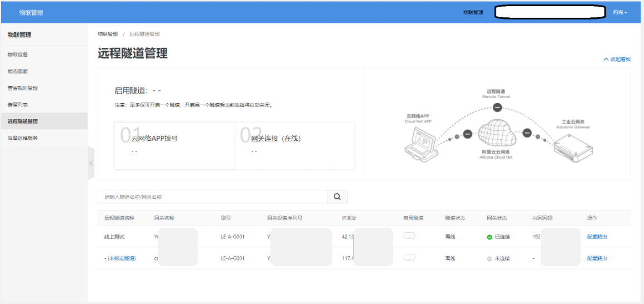This screenshot has width=644, height=304.
Task: Click minus icon between app and cloud
Action: click(x=468, y=134)
